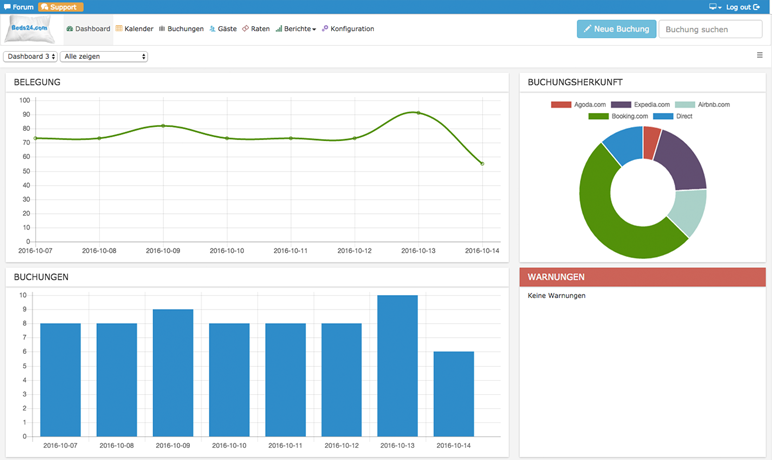Image resolution: width=772 pixels, height=460 pixels.
Task: Click the BUCHUNGSHERKUNFT panel heading
Action: (x=575, y=82)
